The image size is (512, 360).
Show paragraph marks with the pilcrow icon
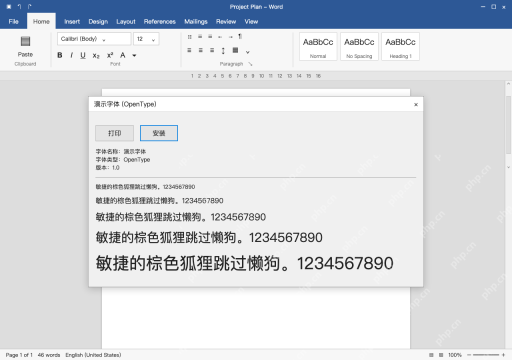tap(240, 37)
